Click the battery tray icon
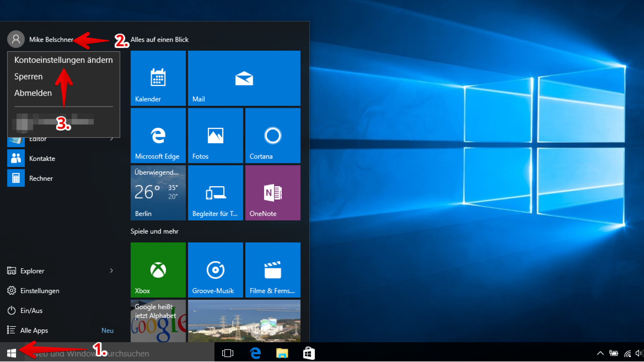644x362 pixels. (x=613, y=353)
